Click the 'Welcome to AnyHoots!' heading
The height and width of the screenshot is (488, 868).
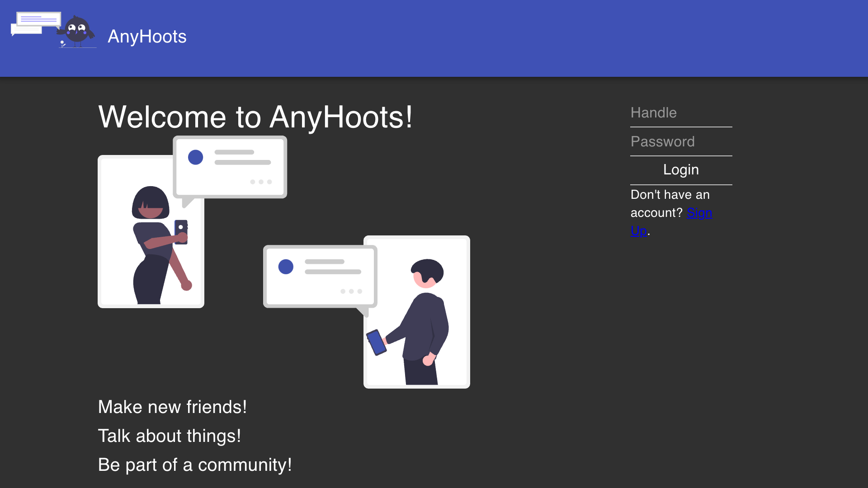(x=255, y=117)
